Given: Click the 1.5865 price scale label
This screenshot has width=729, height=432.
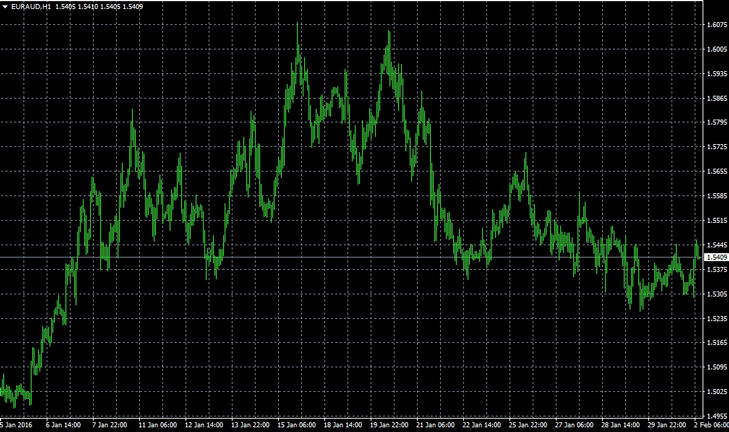Looking at the screenshot, I should 715,98.
